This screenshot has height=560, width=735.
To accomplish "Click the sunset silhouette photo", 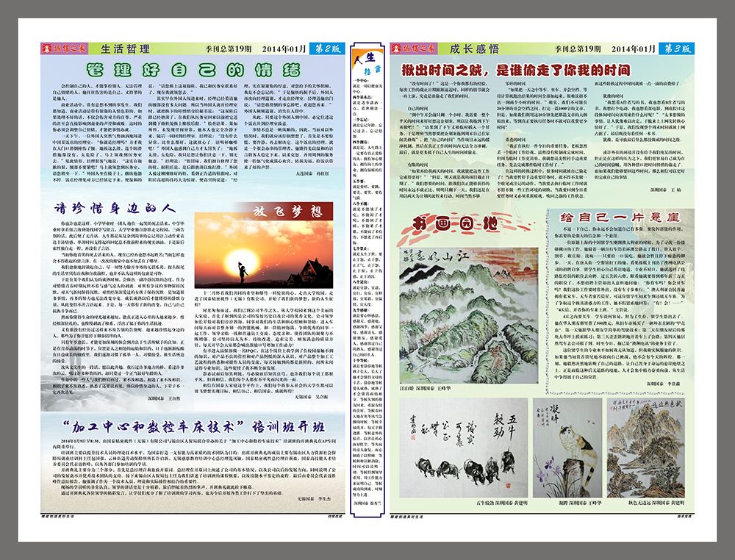I will click(264, 251).
